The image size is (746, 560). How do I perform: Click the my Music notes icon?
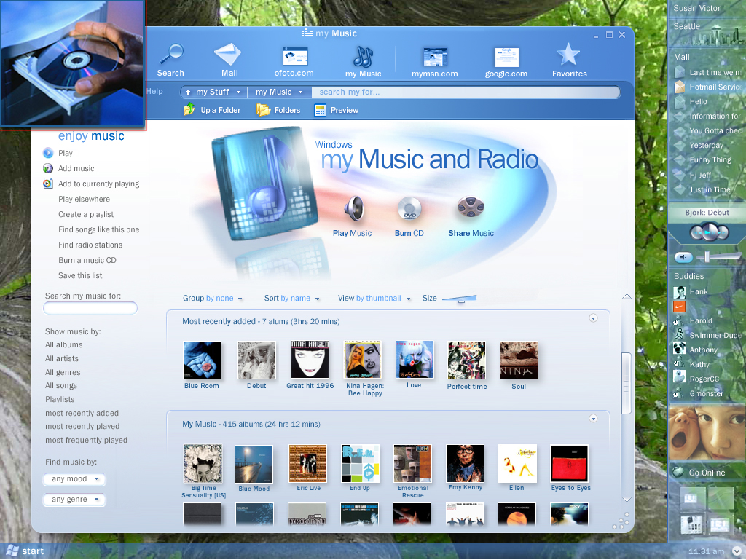pos(364,57)
